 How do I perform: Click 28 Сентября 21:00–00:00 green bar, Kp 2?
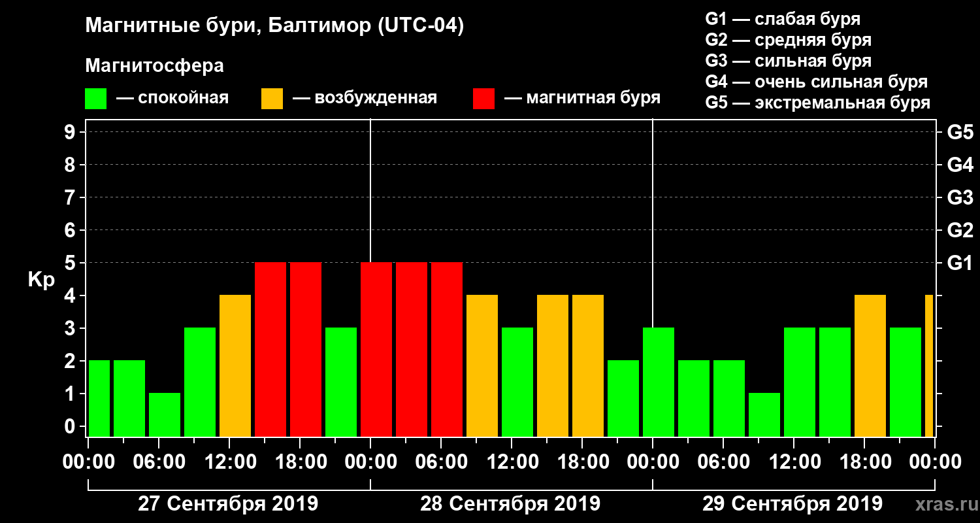click(x=623, y=398)
